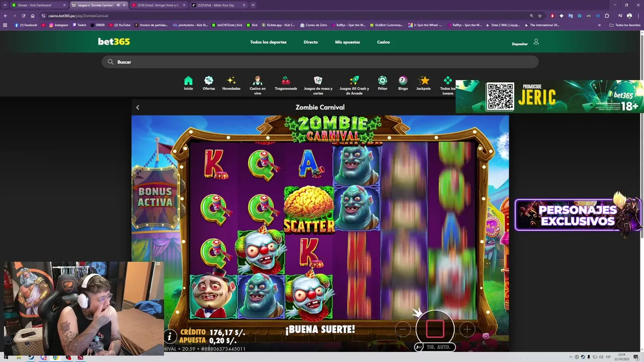Click the BONUS ACTIVA sign
Screen dimensions: 644x362
(x=155, y=197)
